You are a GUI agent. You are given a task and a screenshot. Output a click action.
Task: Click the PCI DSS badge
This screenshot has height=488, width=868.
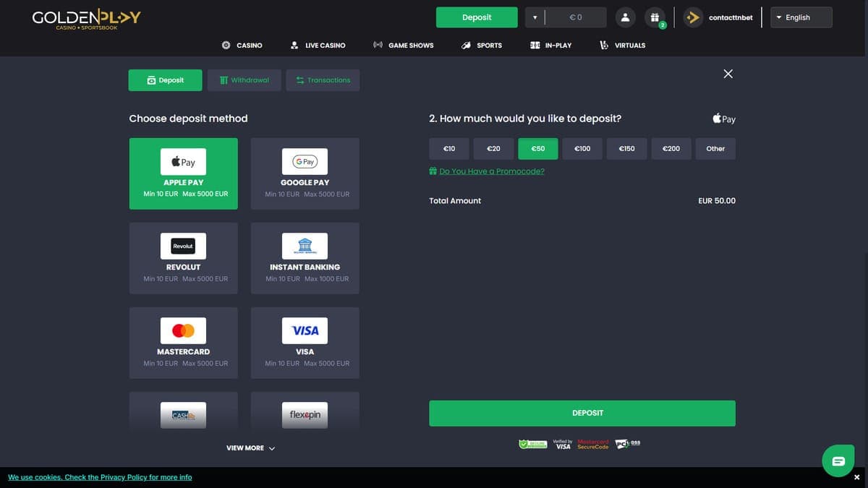tap(627, 443)
